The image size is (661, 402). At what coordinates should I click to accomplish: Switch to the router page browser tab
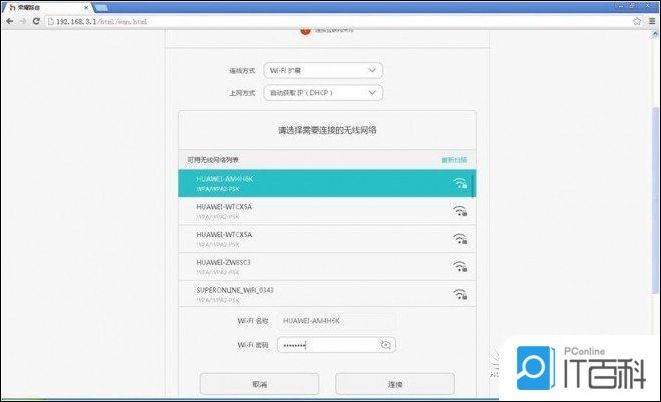click(46, 8)
